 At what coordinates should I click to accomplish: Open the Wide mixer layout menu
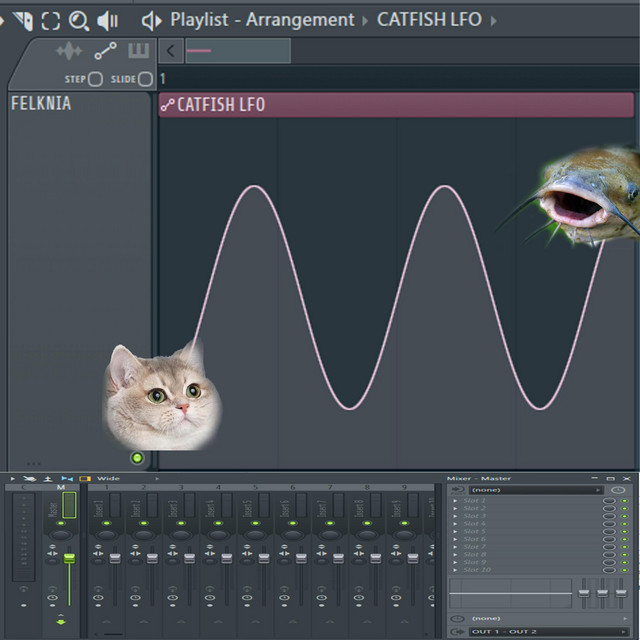109,479
